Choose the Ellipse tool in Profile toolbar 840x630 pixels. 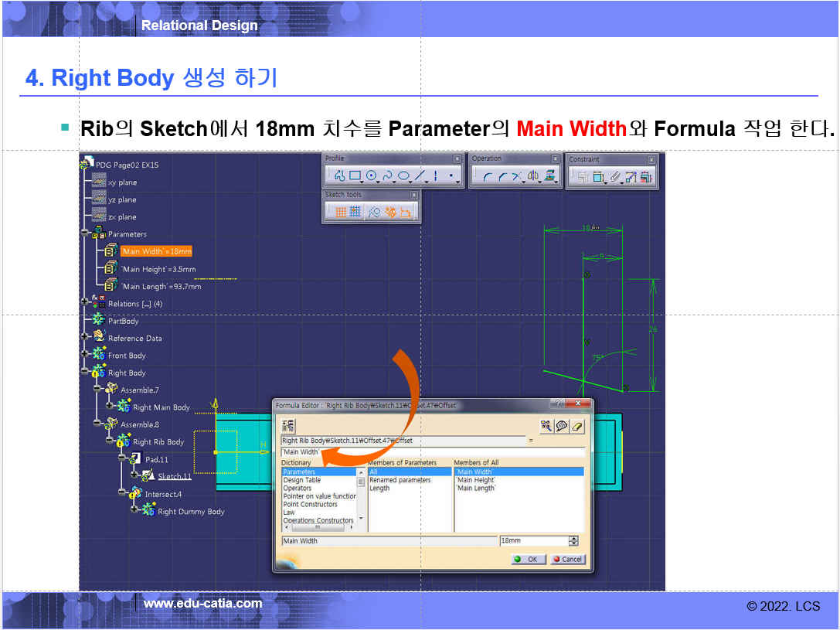coord(403,176)
